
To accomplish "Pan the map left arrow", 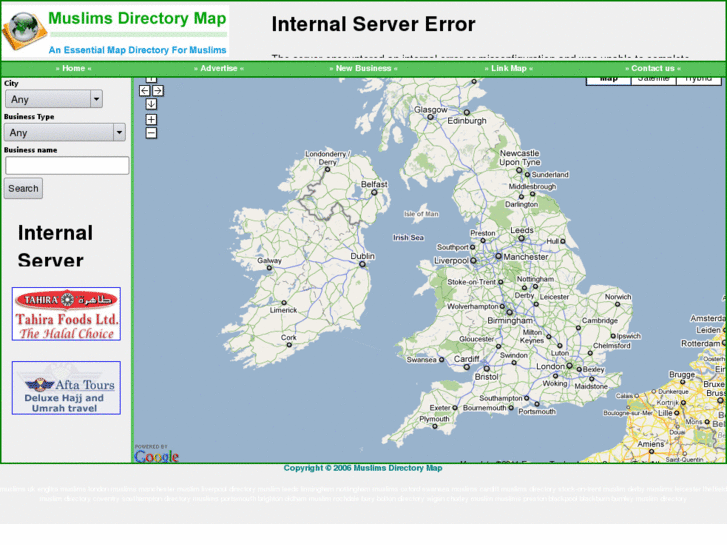I will (145, 91).
